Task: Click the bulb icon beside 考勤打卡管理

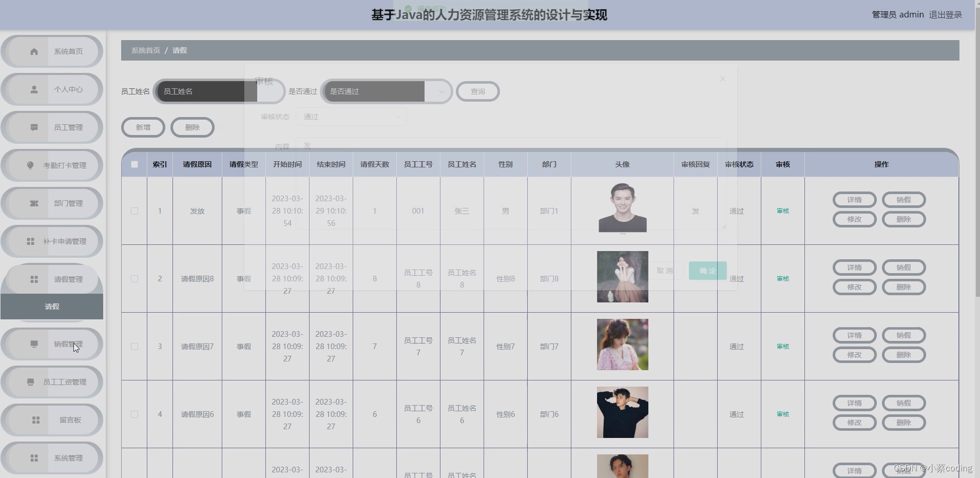Action: [x=30, y=165]
